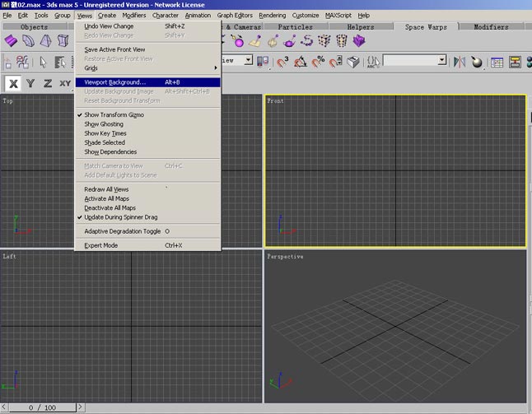The height and width of the screenshot is (414, 532).
Task: Toggle the Angle Snap magnet
Action: pos(301,62)
